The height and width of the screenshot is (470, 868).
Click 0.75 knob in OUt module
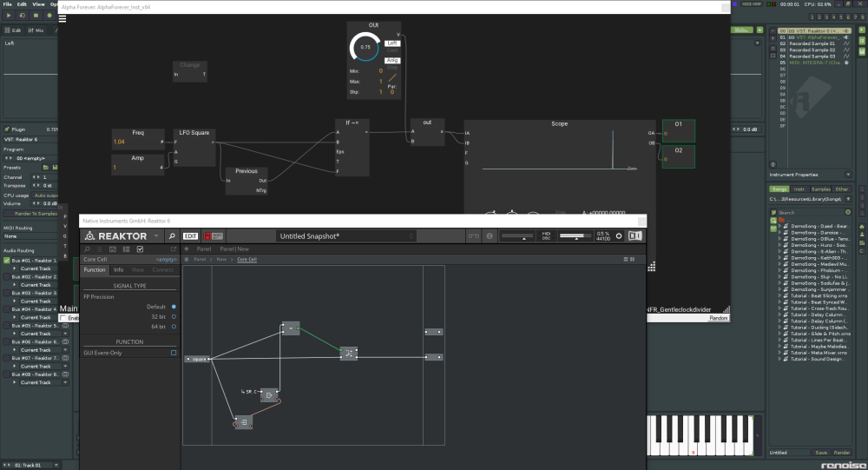click(365, 47)
